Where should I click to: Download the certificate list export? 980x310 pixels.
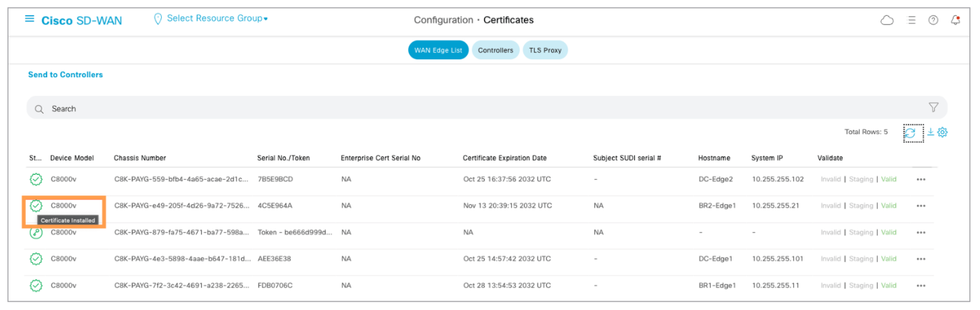point(931,132)
